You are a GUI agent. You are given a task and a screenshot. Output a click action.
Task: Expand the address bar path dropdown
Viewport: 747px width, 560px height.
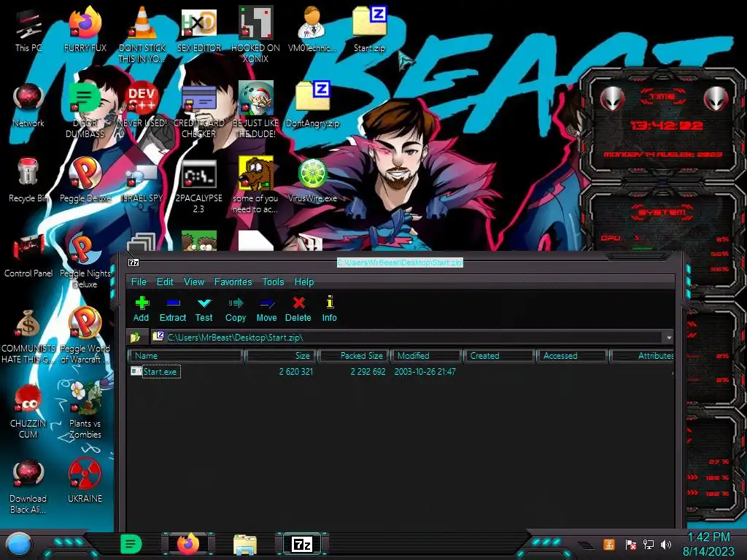click(669, 338)
